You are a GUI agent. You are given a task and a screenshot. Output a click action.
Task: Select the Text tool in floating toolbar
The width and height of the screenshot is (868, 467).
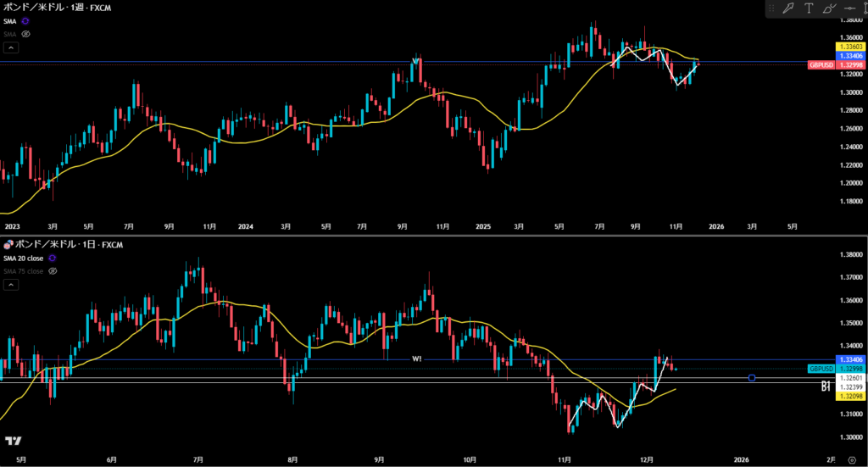[809, 8]
